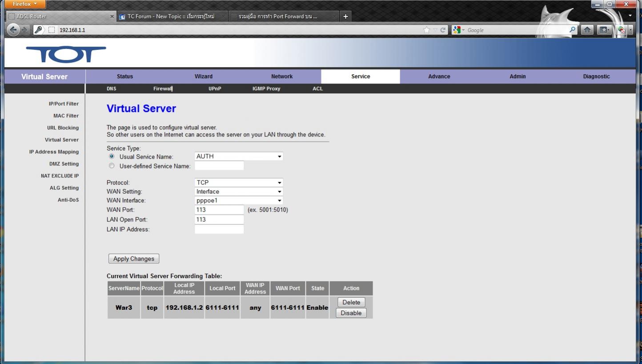Disable the War3 forwarding entry

[x=351, y=313]
